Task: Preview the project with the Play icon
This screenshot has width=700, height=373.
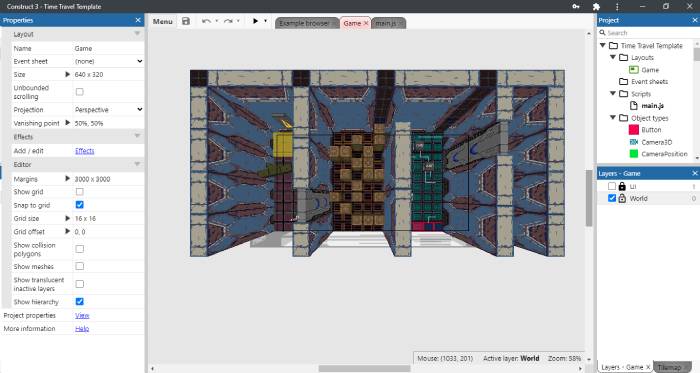Action: [255, 21]
